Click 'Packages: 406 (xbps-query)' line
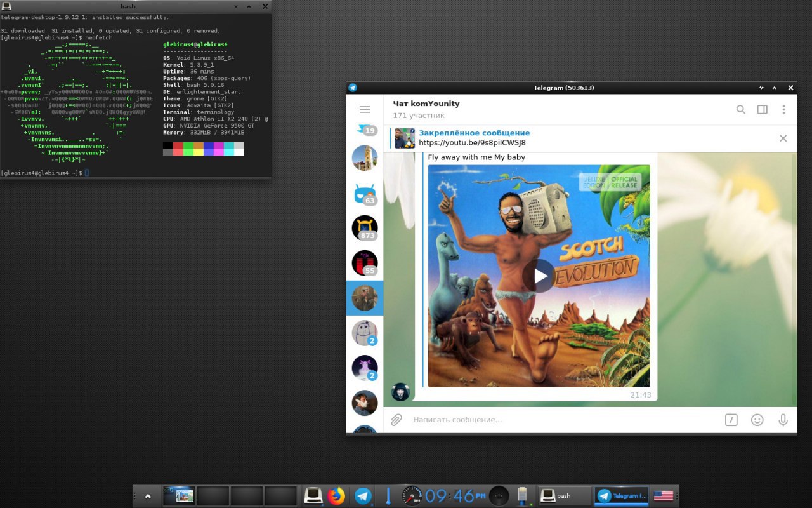 coord(207,78)
